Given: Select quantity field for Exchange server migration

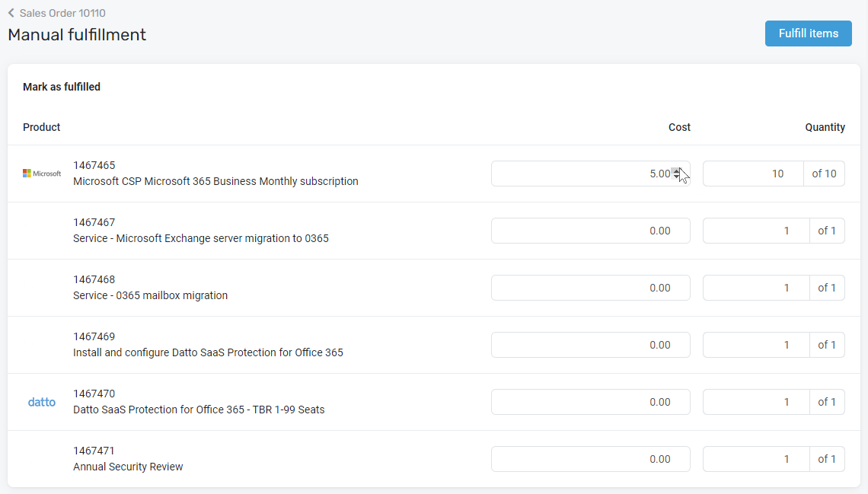Looking at the screenshot, I should 755,231.
